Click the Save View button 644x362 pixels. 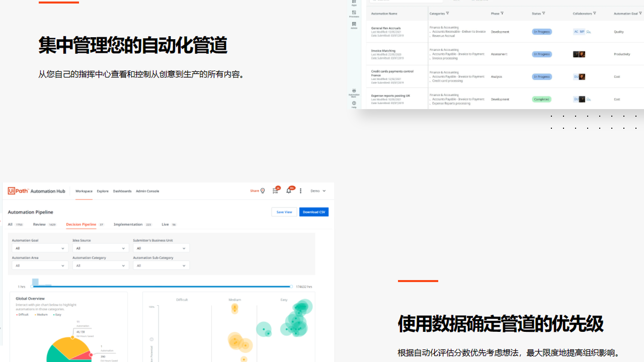(284, 212)
